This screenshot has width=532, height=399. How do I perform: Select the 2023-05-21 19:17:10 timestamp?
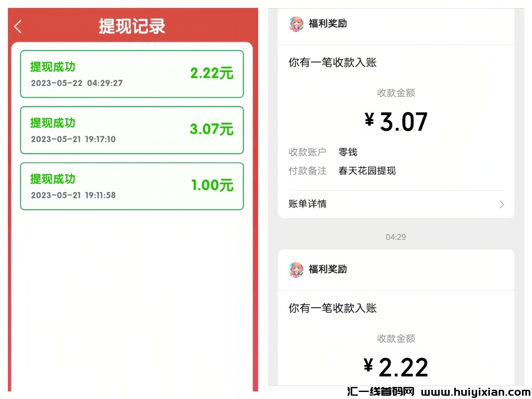pos(74,139)
